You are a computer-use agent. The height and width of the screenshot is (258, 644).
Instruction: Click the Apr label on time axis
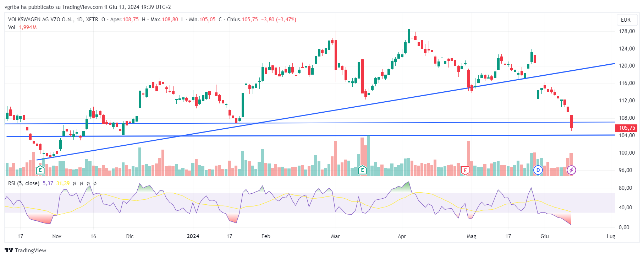[402, 236]
